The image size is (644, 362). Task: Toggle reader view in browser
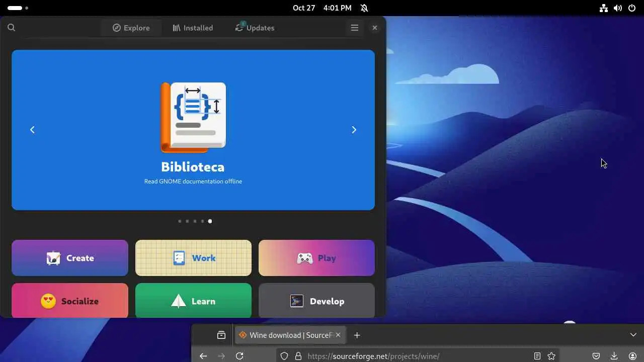coord(537,356)
